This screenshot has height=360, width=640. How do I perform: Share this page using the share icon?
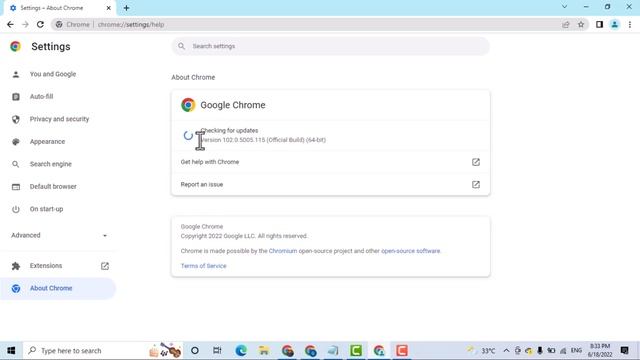click(x=566, y=24)
